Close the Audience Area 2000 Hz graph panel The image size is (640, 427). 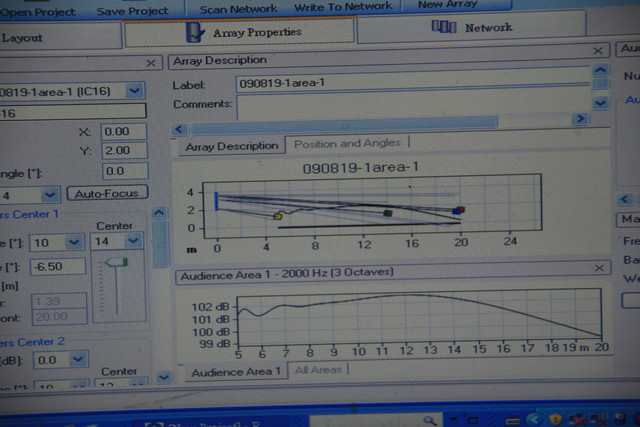(599, 268)
